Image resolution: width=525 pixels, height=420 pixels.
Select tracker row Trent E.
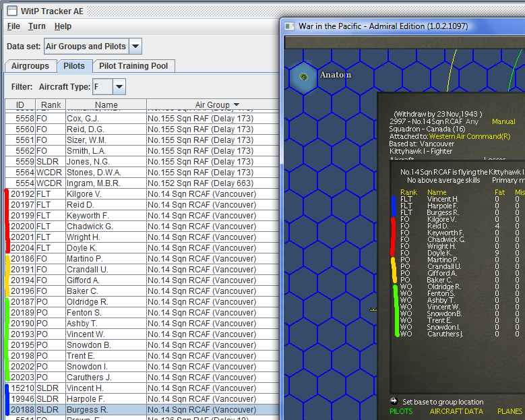(142, 356)
